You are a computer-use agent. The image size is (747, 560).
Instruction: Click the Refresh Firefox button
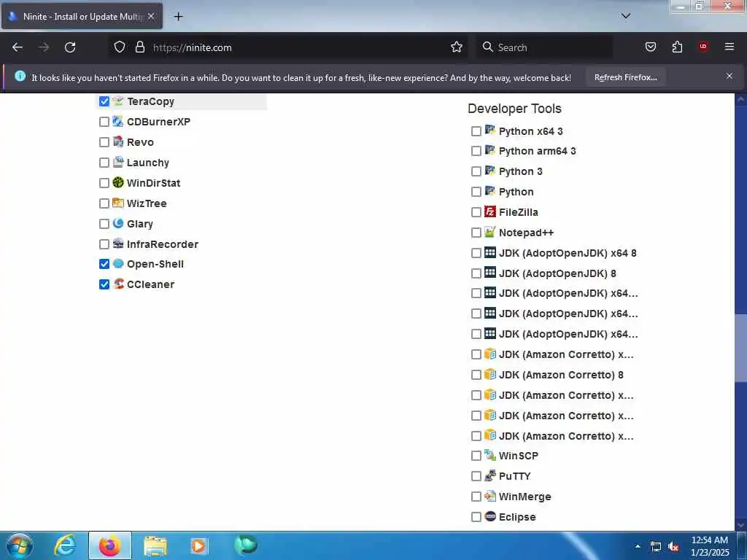[625, 77]
